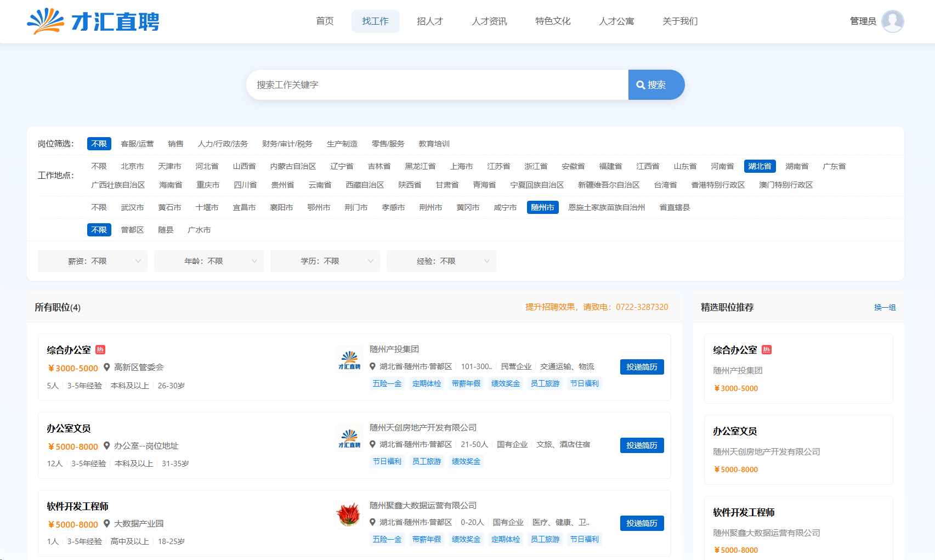Image resolution: width=935 pixels, height=560 pixels.
Task: Select 武汉市 city filter option
Action: pyautogui.click(x=132, y=207)
